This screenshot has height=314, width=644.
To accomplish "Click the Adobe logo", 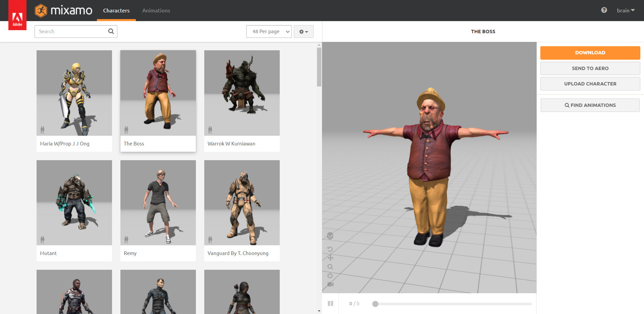I will point(17,15).
